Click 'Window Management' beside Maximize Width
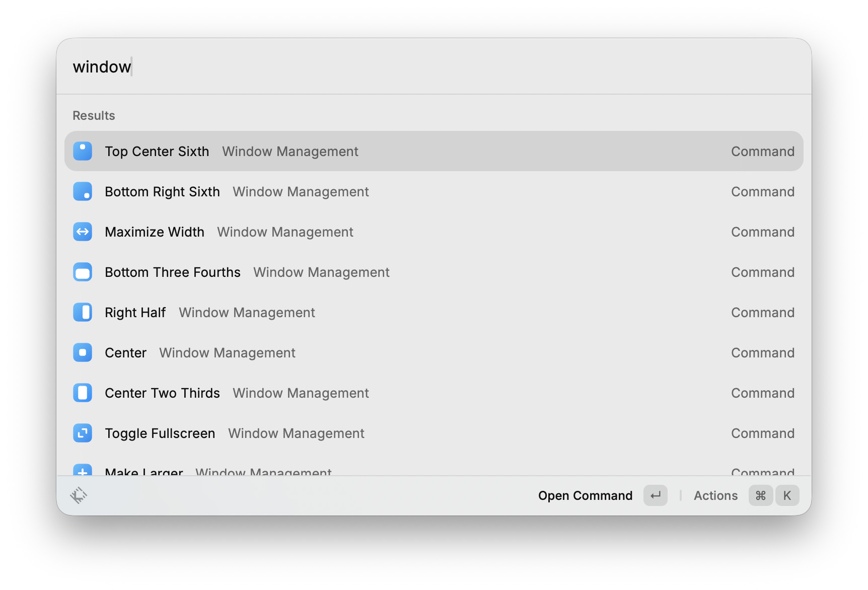Viewport: 868px width, 590px height. point(285,232)
